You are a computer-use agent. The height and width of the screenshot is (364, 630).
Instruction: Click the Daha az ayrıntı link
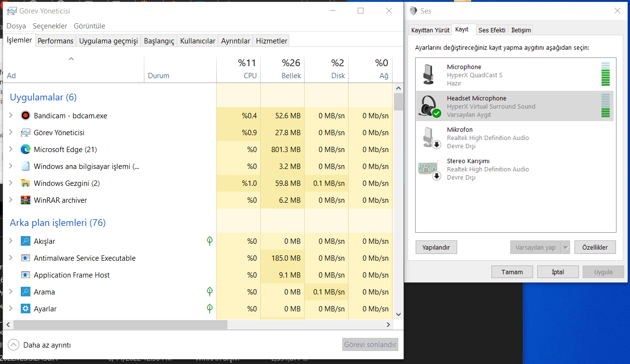click(x=47, y=345)
